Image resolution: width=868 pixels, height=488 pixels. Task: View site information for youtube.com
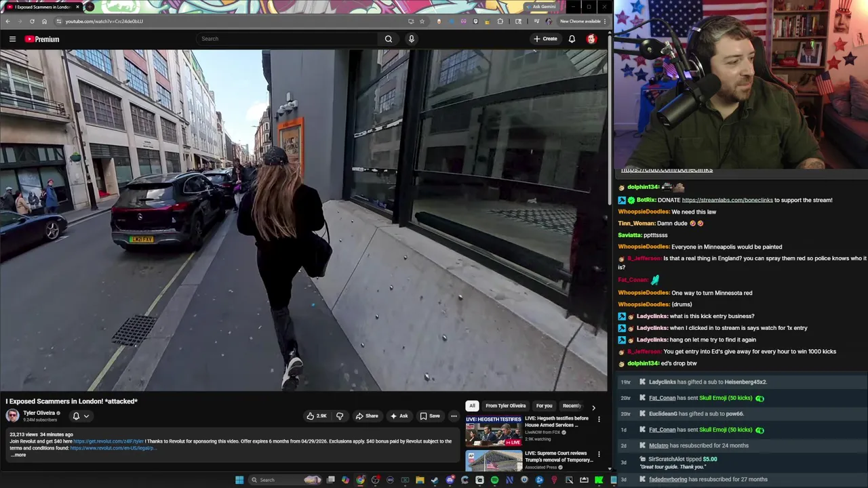59,21
